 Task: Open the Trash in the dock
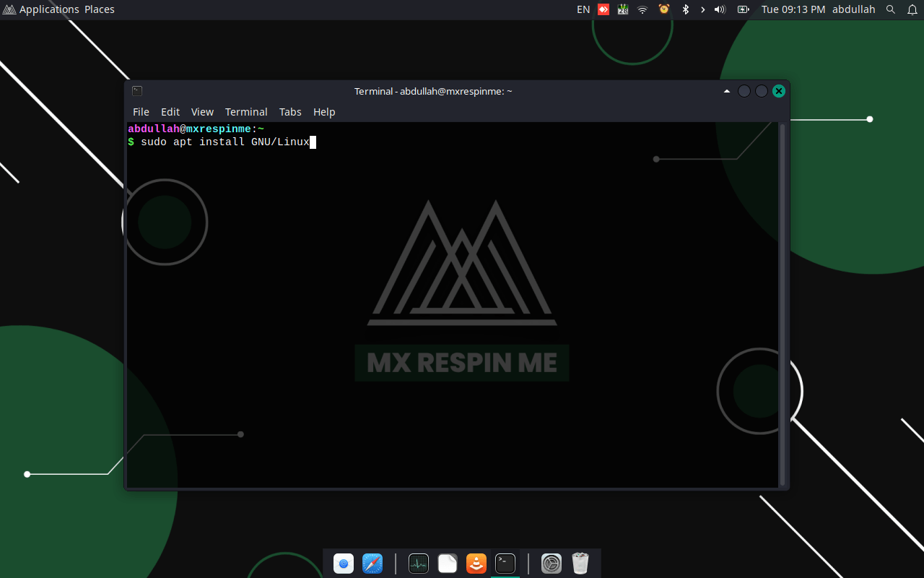click(x=580, y=564)
